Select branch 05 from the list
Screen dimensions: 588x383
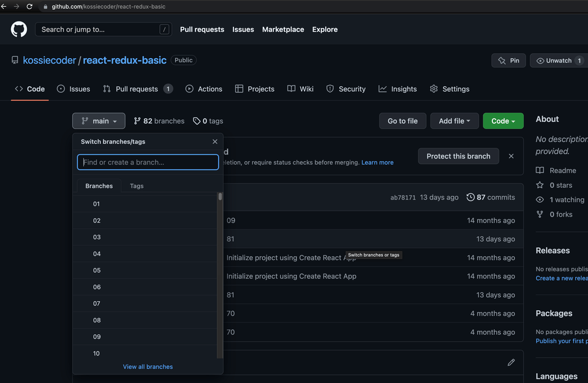97,270
